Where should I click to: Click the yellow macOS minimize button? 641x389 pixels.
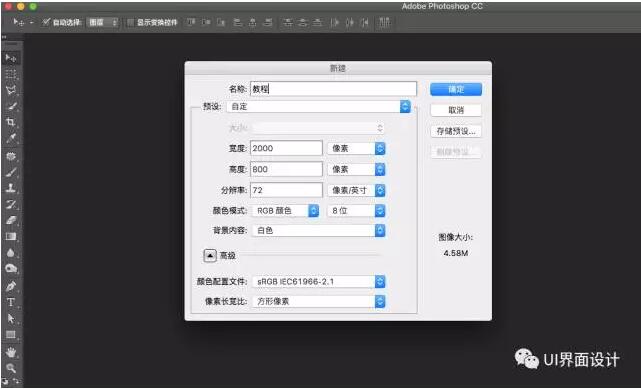[21, 7]
